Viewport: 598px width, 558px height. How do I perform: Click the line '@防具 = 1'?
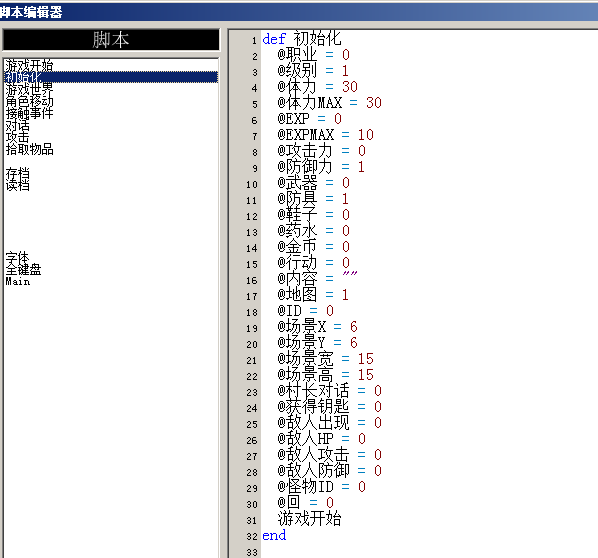(313, 199)
